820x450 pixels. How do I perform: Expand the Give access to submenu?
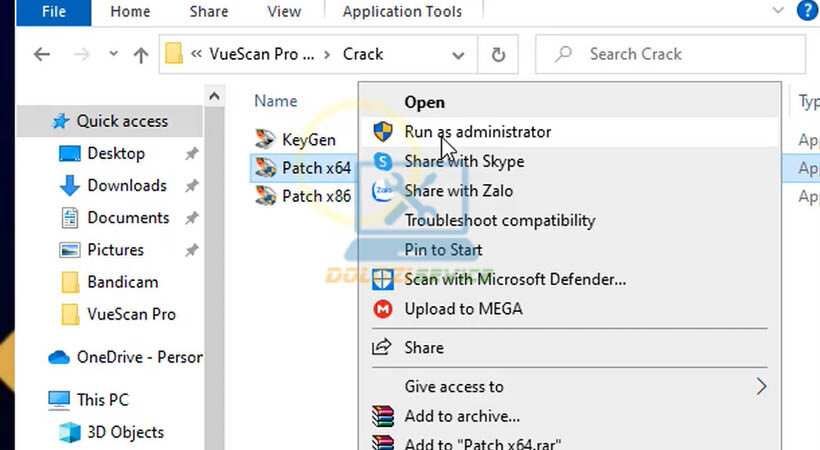(761, 387)
